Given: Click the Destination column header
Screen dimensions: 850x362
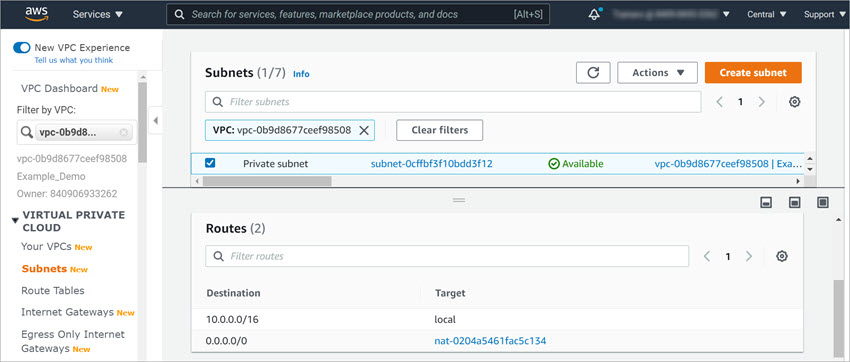Looking at the screenshot, I should 233,293.
